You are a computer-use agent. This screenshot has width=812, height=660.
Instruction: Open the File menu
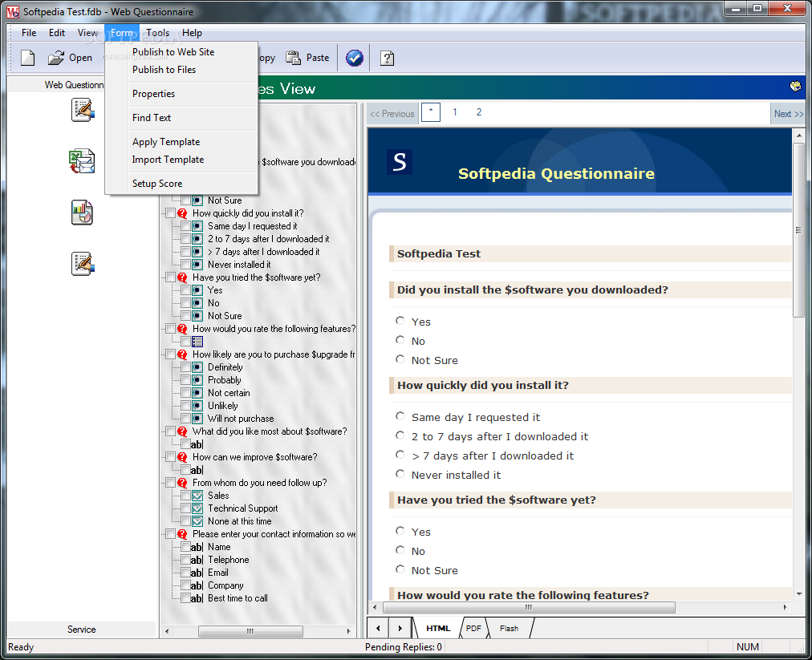29,33
